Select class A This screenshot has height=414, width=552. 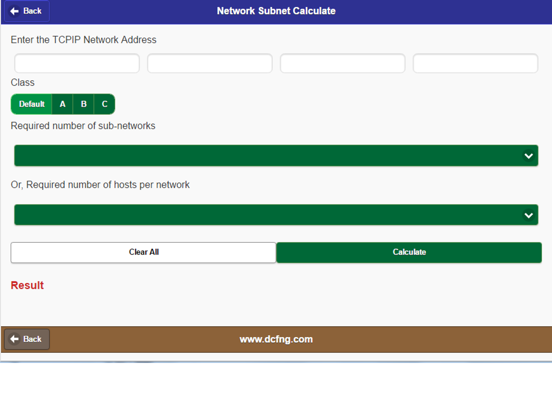coord(62,104)
